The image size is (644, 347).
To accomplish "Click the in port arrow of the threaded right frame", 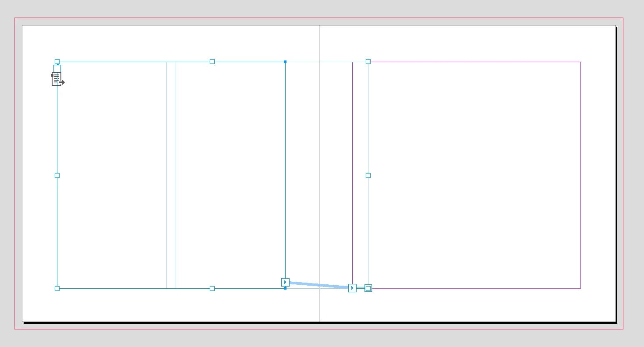I will click(x=352, y=288).
